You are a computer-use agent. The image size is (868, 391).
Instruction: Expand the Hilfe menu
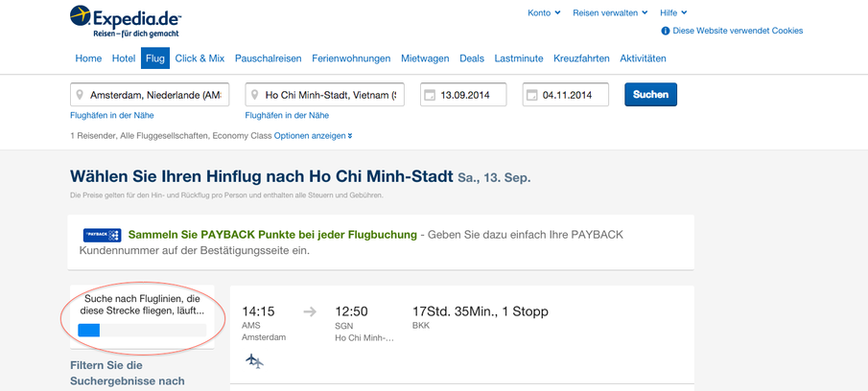673,12
